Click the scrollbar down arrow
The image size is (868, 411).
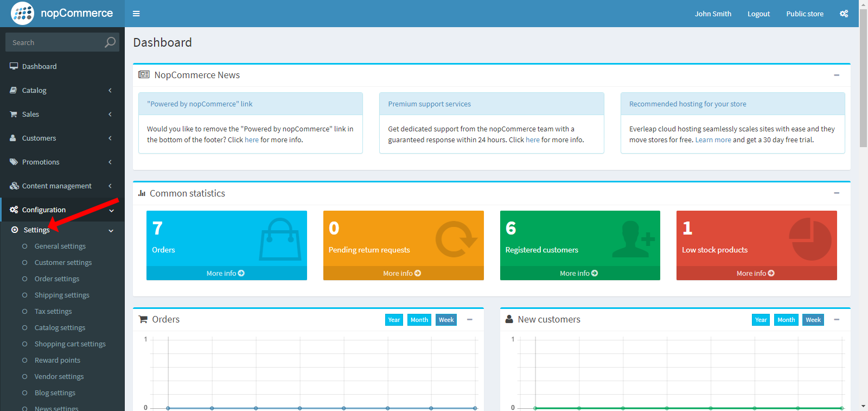863,406
